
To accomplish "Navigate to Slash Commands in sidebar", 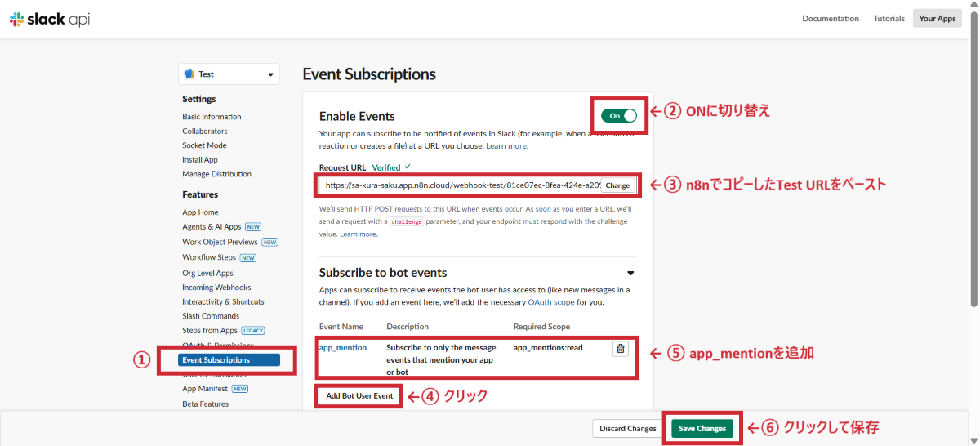I will [211, 316].
